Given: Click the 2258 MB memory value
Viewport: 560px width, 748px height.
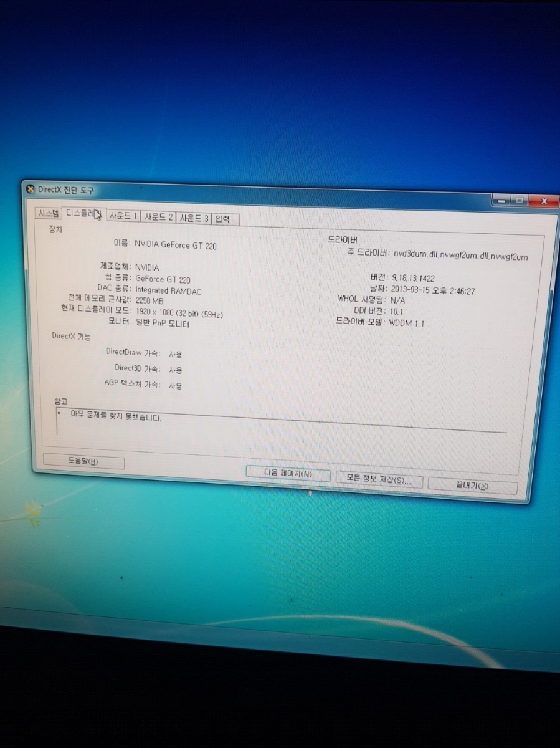Looking at the screenshot, I should [149, 301].
